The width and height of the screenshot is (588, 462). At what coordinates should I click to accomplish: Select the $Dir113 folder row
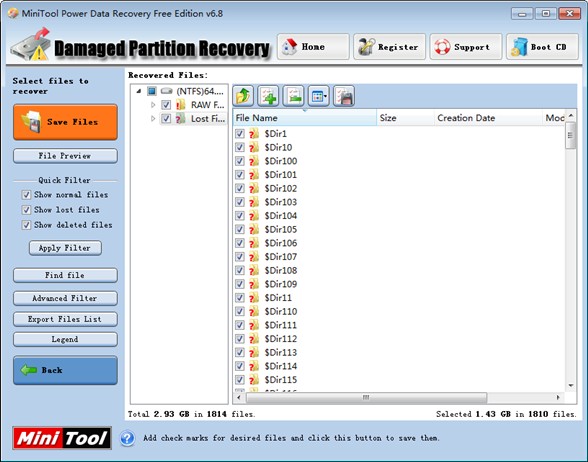point(399,352)
